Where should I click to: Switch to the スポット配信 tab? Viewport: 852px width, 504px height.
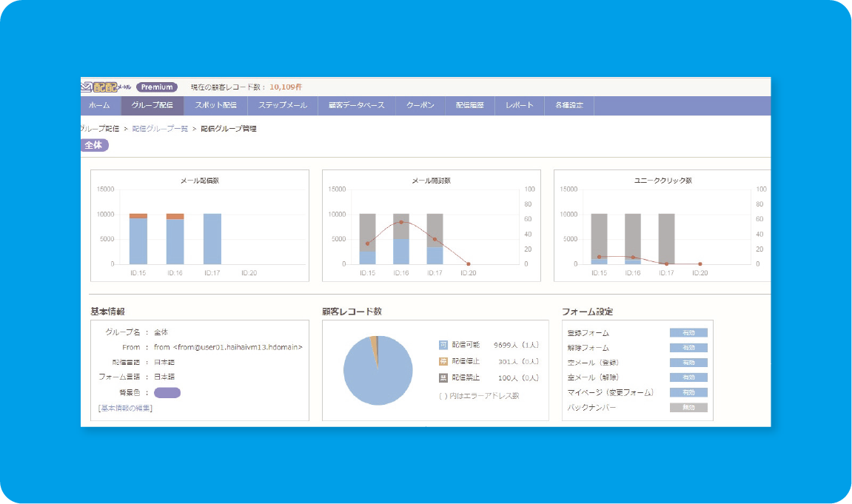point(215,105)
